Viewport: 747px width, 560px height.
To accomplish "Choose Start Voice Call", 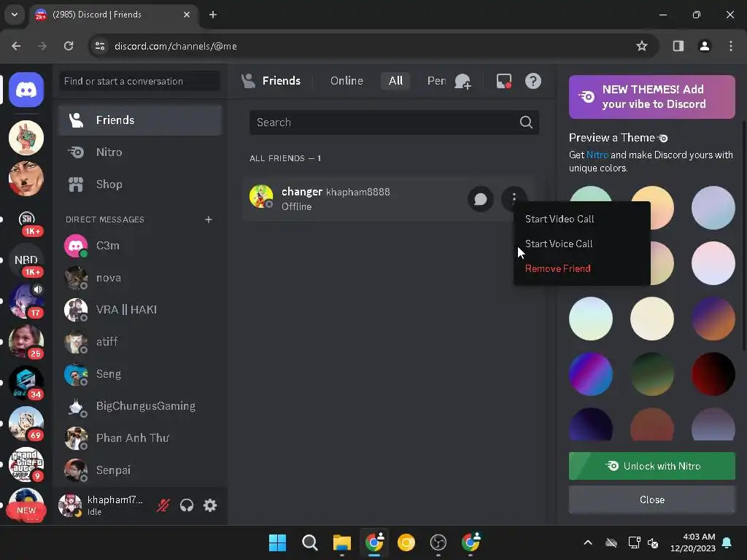I will click(581, 244).
